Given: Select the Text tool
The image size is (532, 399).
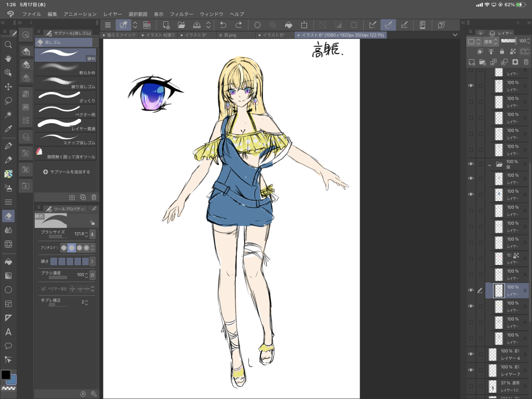Looking at the screenshot, I should (x=8, y=332).
